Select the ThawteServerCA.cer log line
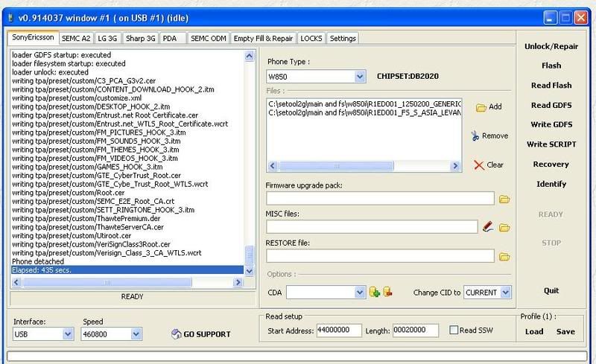This screenshot has height=364, width=596. [88, 227]
